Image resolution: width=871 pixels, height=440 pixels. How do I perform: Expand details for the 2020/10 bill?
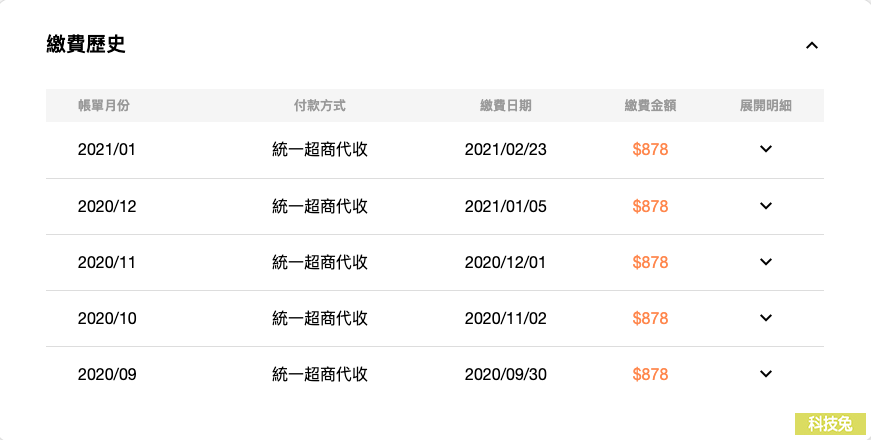pyautogui.click(x=765, y=318)
